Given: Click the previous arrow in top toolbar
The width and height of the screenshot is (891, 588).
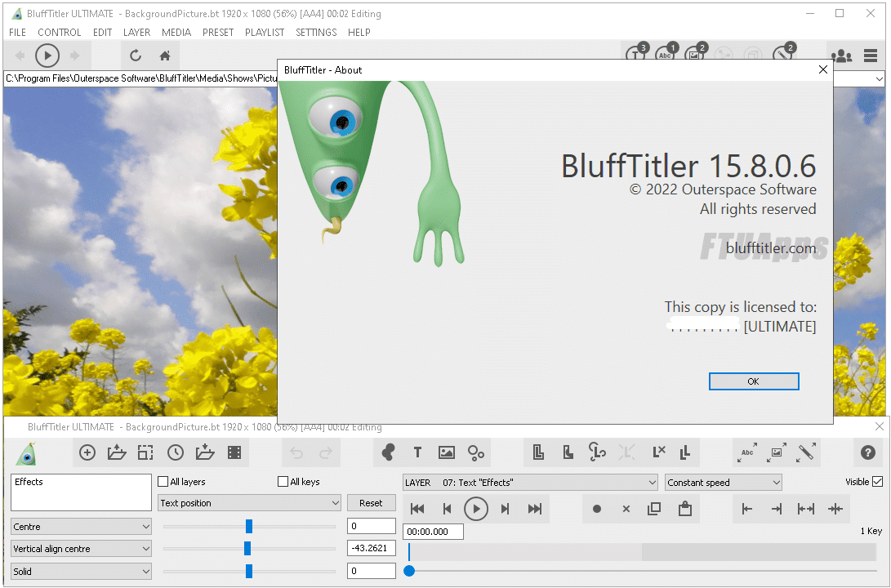Looking at the screenshot, I should [x=20, y=56].
